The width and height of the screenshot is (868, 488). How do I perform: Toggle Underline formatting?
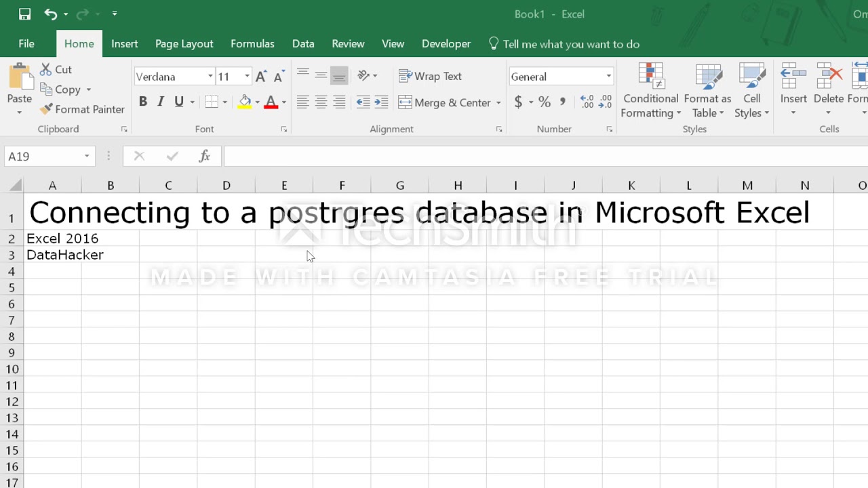pos(179,102)
